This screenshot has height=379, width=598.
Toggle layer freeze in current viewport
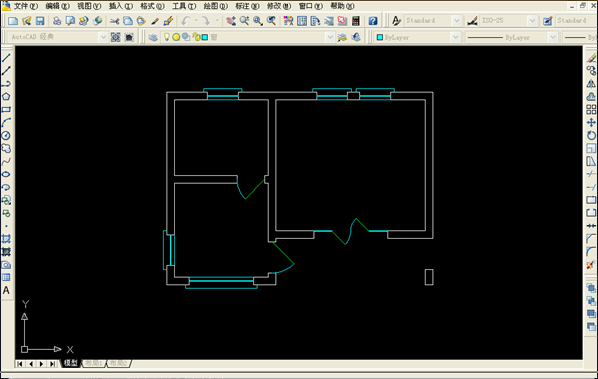click(186, 37)
